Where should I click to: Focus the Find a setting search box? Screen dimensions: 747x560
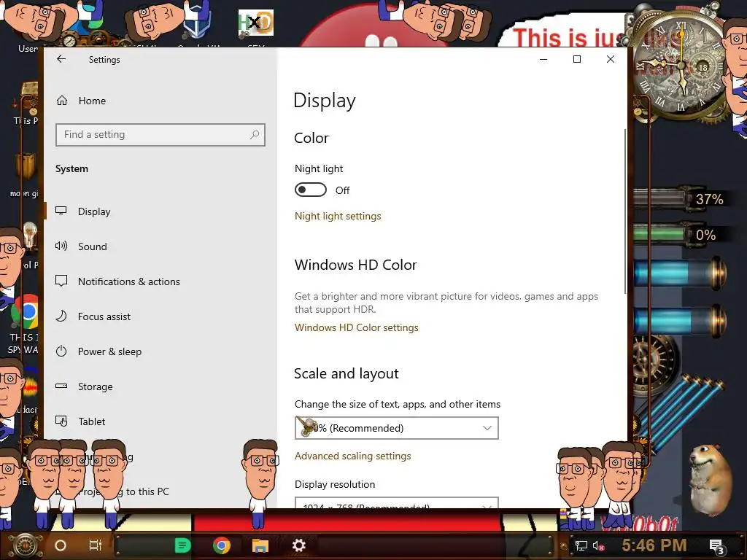pos(160,135)
